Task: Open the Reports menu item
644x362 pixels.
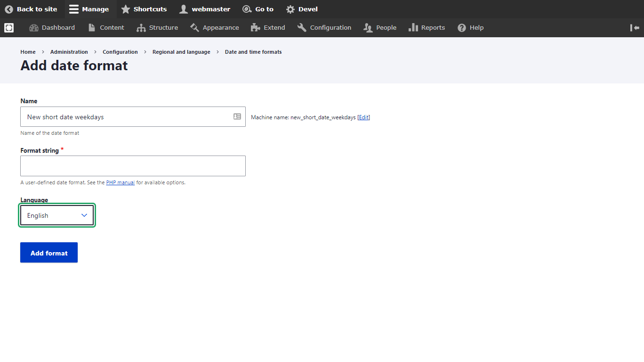Action: (x=427, y=28)
